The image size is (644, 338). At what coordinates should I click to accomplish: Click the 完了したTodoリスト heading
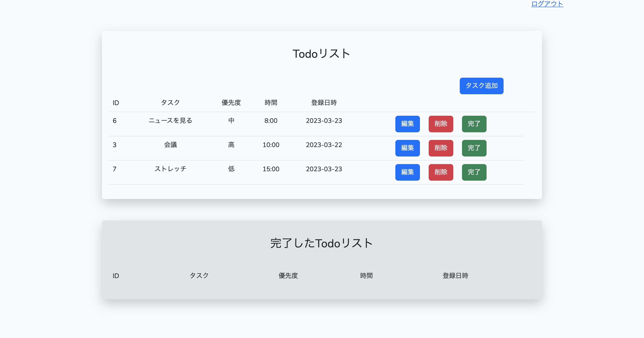(x=322, y=243)
